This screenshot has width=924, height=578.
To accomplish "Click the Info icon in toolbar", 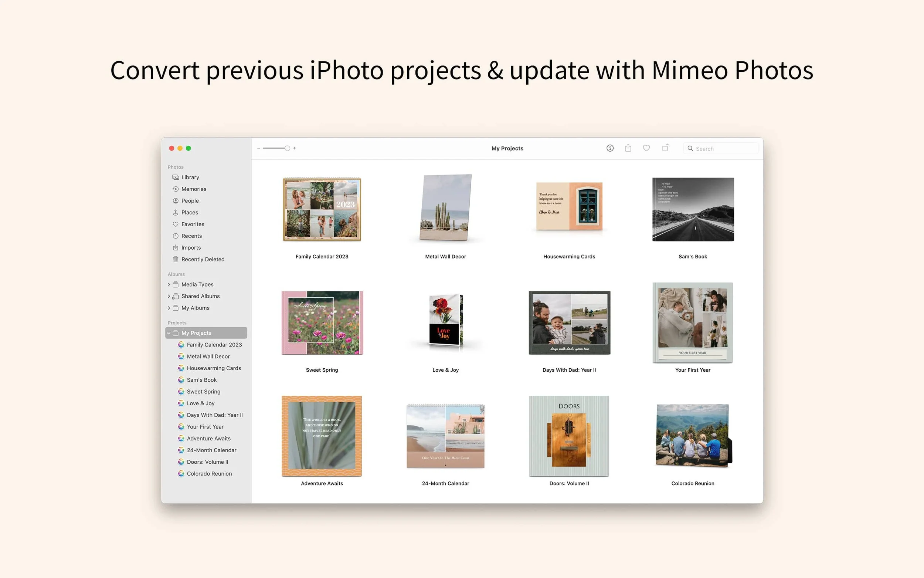I will pos(609,148).
